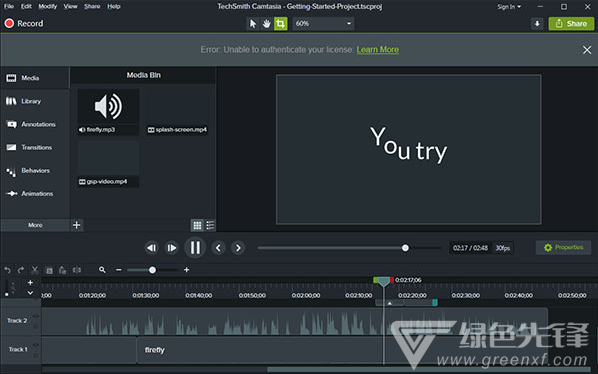Open the Behaviors panel
The height and width of the screenshot is (374, 598).
(35, 170)
